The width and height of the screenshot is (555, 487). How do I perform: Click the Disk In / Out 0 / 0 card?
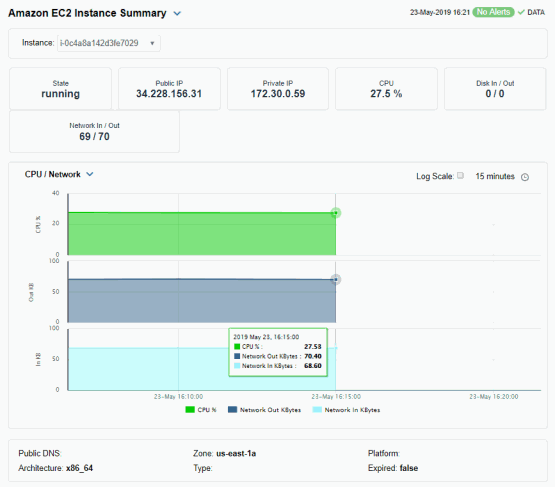[495, 89]
